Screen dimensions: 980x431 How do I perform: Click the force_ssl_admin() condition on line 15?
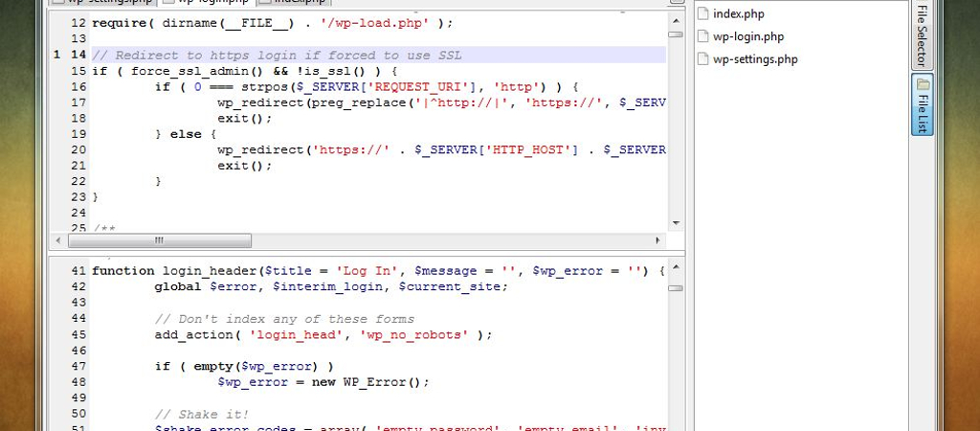pyautogui.click(x=245, y=71)
